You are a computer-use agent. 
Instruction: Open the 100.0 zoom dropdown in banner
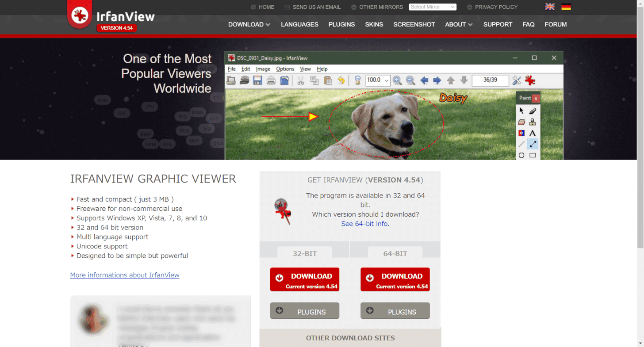[x=378, y=80]
